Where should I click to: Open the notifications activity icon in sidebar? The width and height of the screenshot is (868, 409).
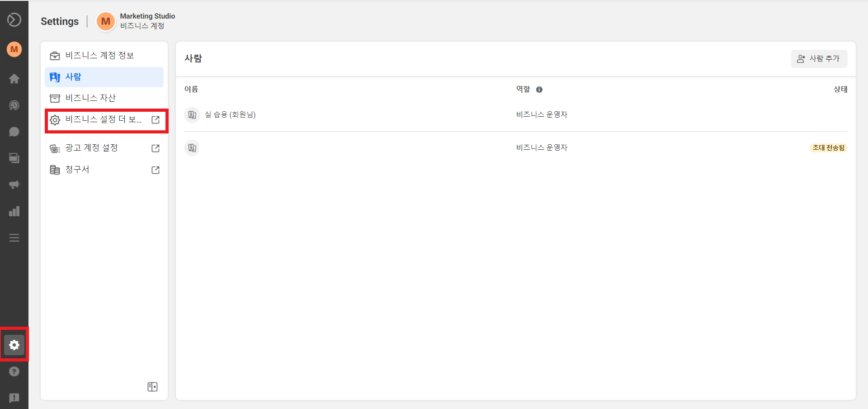click(14, 105)
